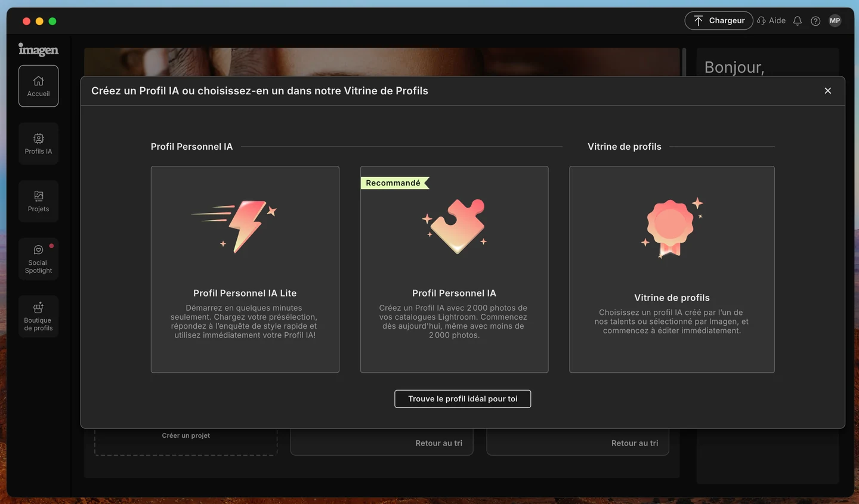Click the yellow minimize window button
The height and width of the screenshot is (504, 859).
(x=39, y=21)
